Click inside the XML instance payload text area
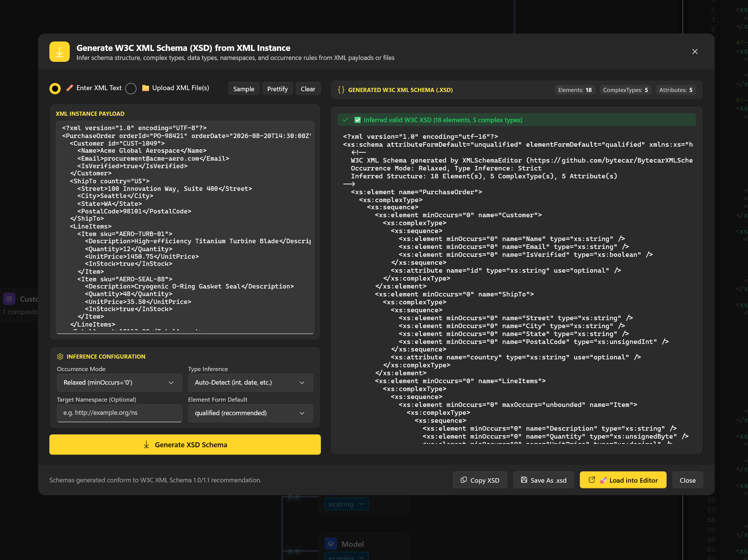The height and width of the screenshot is (560, 748). 185,227
